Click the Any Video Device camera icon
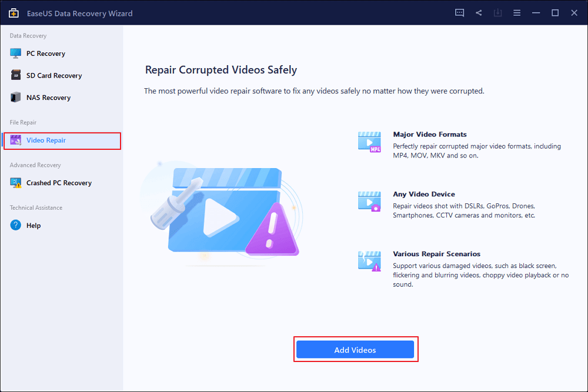Screen dimensions: 588x392 [x=369, y=202]
